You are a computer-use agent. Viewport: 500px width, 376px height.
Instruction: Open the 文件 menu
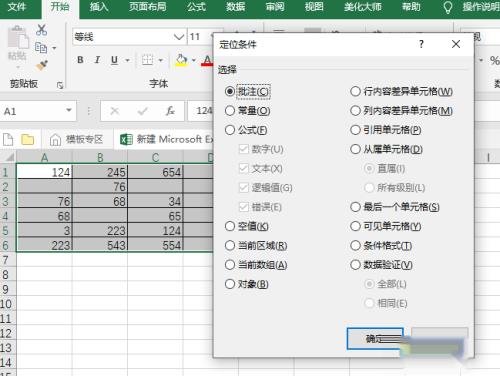click(17, 7)
